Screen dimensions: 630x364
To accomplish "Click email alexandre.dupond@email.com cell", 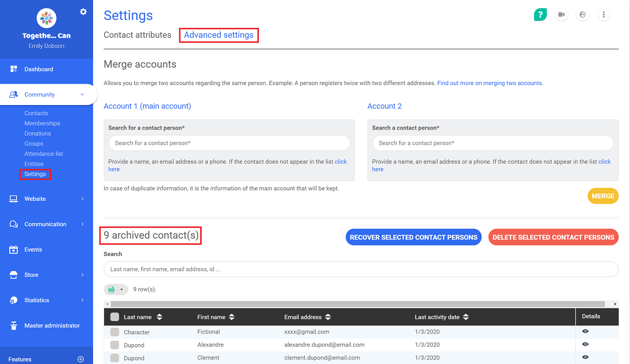I will pyautogui.click(x=324, y=345).
